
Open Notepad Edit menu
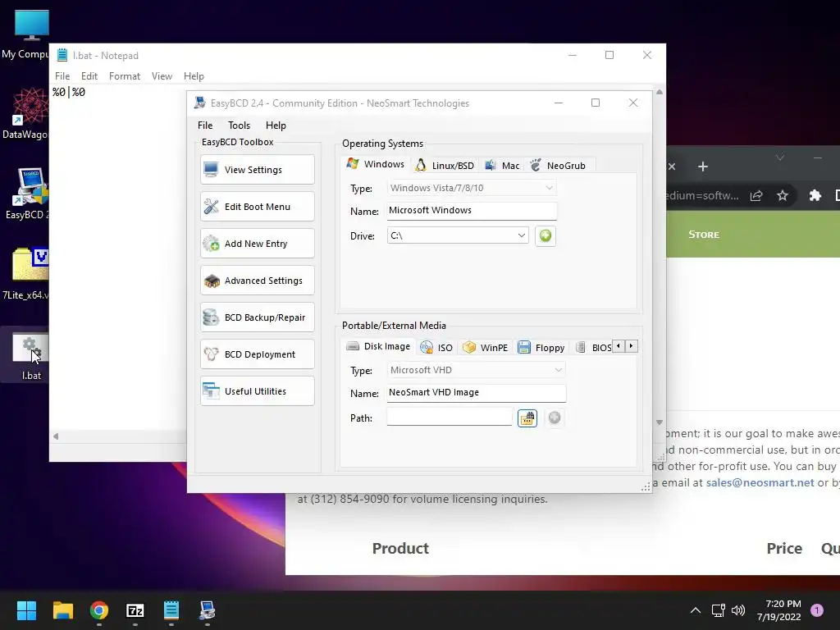(89, 76)
